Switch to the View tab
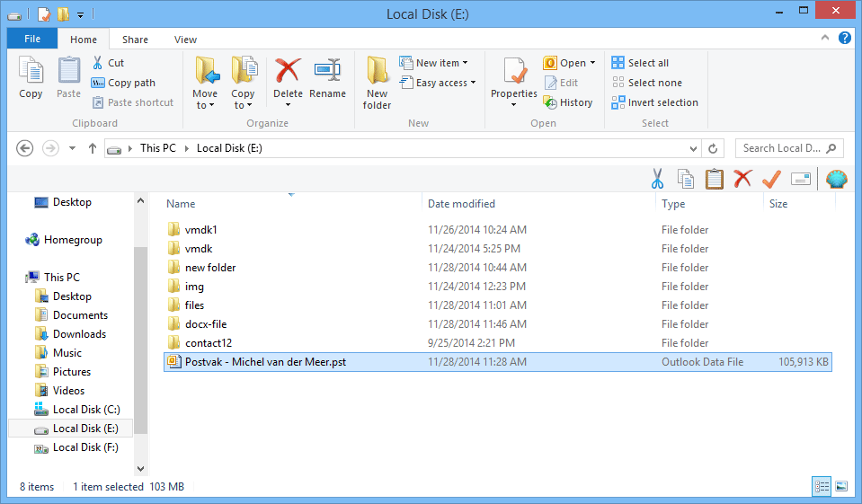Screen dimensions: 862x504 pyautogui.click(x=185, y=40)
